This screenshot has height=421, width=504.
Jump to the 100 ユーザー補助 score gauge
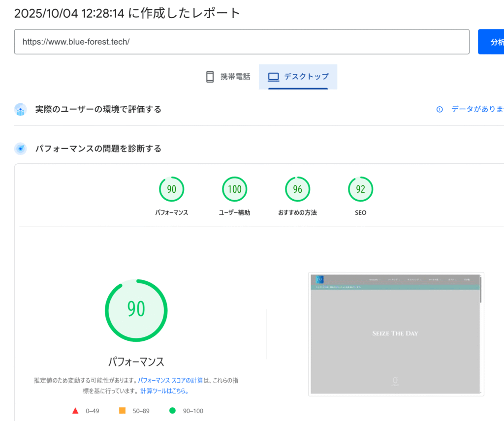234,189
